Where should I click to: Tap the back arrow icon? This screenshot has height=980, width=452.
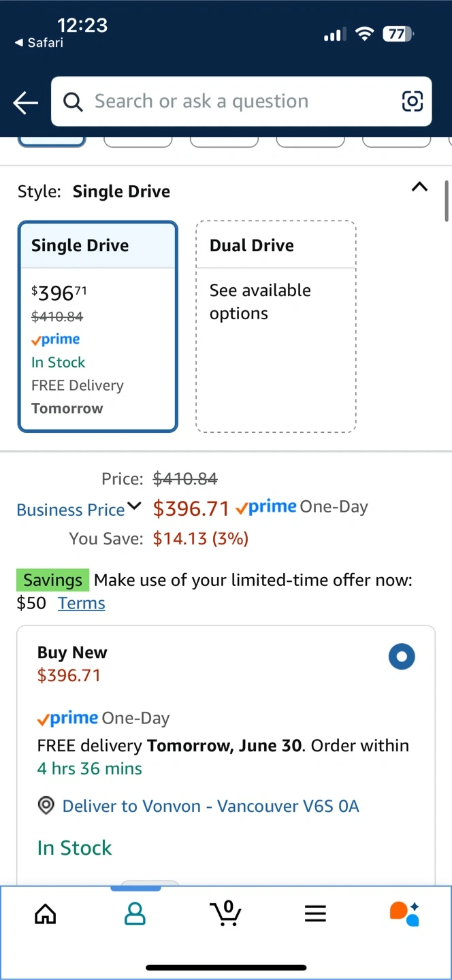pos(25,103)
